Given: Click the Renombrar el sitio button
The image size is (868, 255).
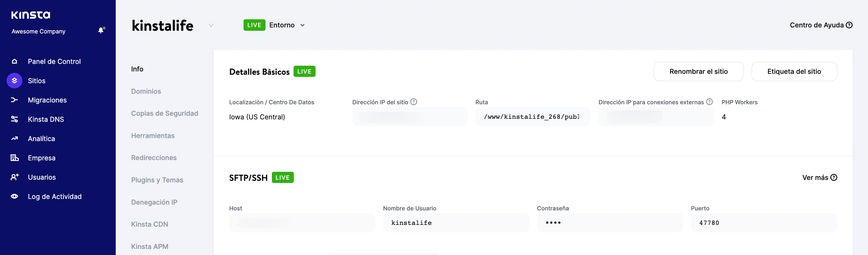Looking at the screenshot, I should [x=698, y=71].
